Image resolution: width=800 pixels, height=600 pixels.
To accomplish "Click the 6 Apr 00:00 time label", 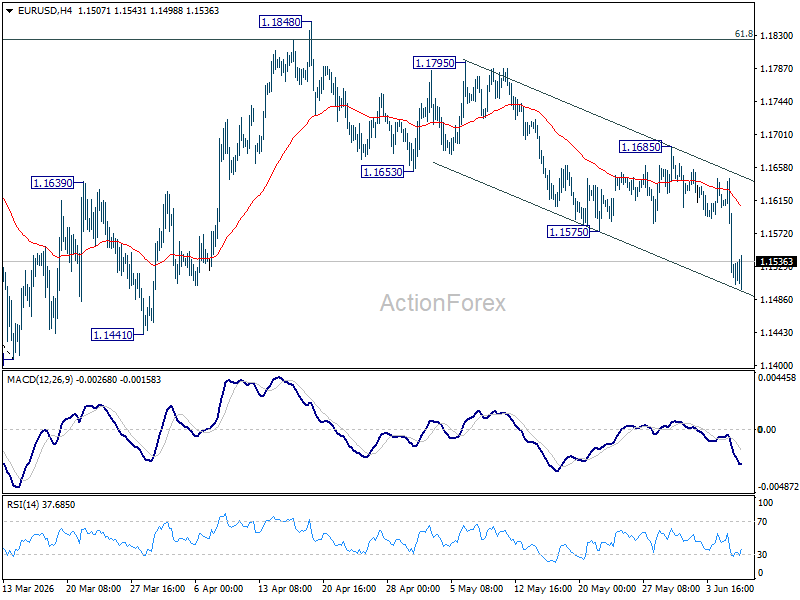I will 219,588.
